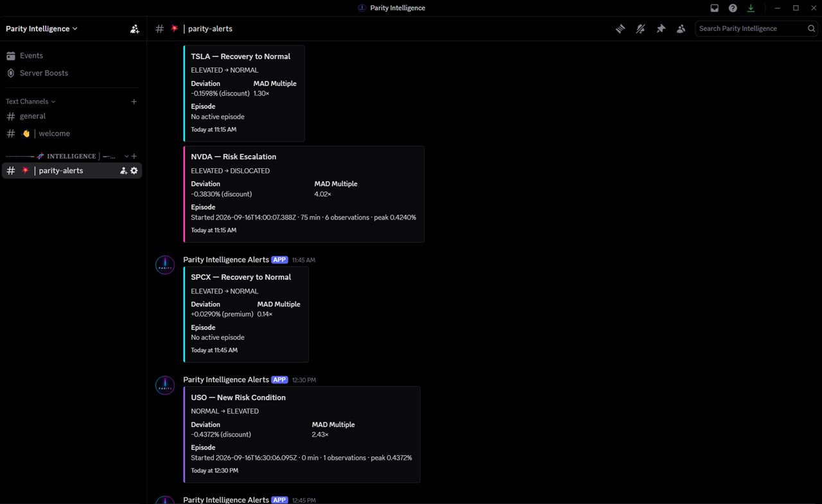The image size is (822, 504).
Task: Click the "NORMAL → ELEVATED" status line
Action: [225, 412]
